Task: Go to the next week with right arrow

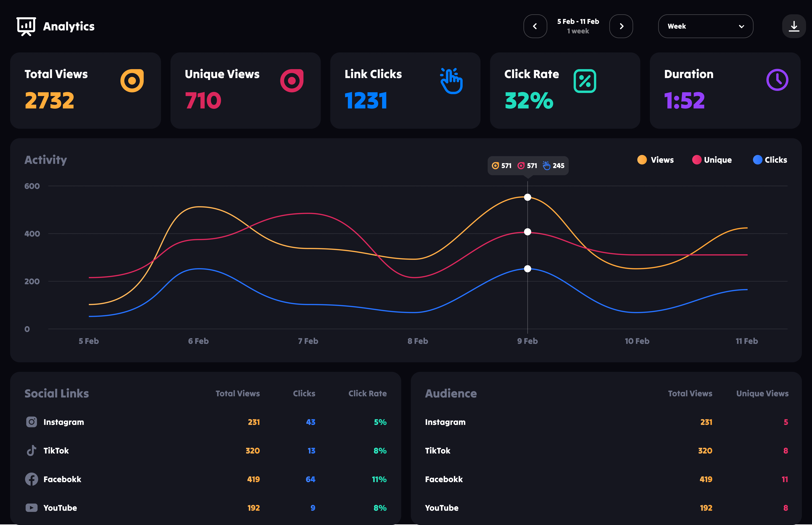Action: click(x=621, y=26)
